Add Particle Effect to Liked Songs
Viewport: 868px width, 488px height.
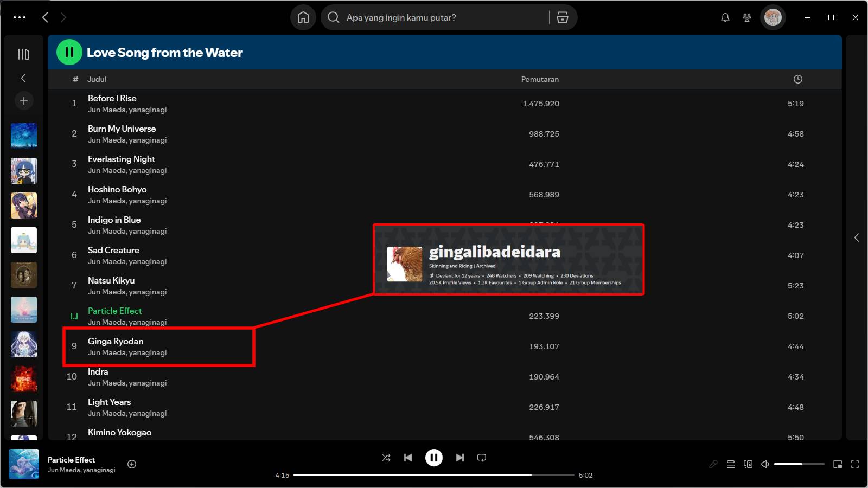tap(132, 464)
